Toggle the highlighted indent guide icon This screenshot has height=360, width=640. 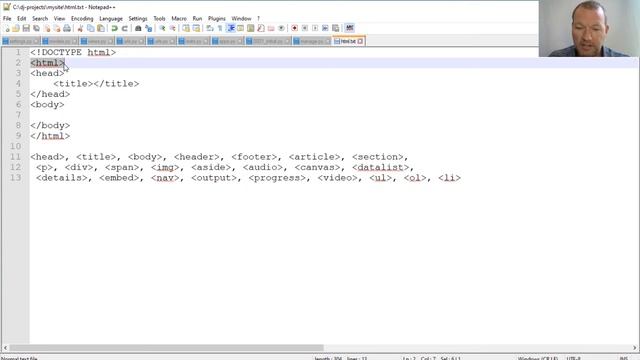point(231,28)
